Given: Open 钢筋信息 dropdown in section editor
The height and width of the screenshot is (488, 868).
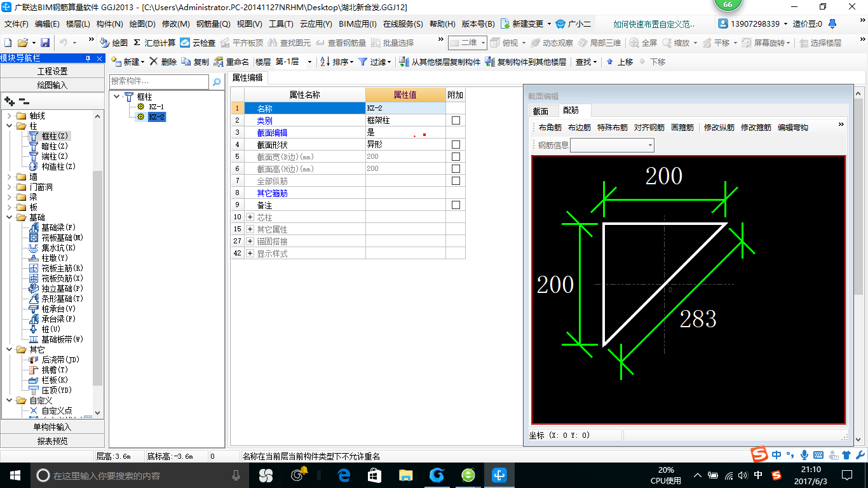Looking at the screenshot, I should (x=650, y=146).
